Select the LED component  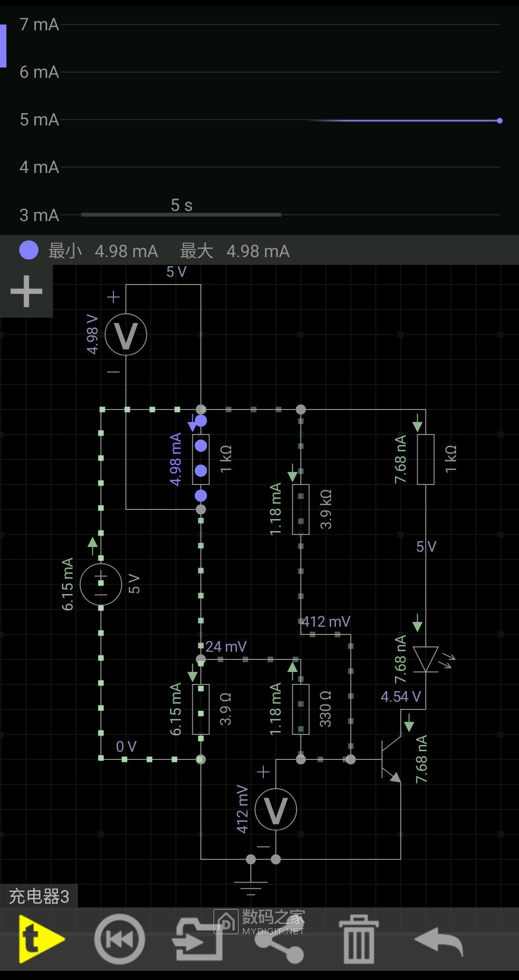click(x=425, y=659)
